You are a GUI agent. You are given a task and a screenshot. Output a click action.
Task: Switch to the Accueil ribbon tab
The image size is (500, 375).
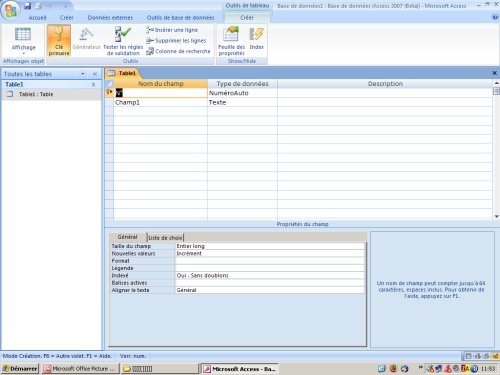click(x=37, y=18)
